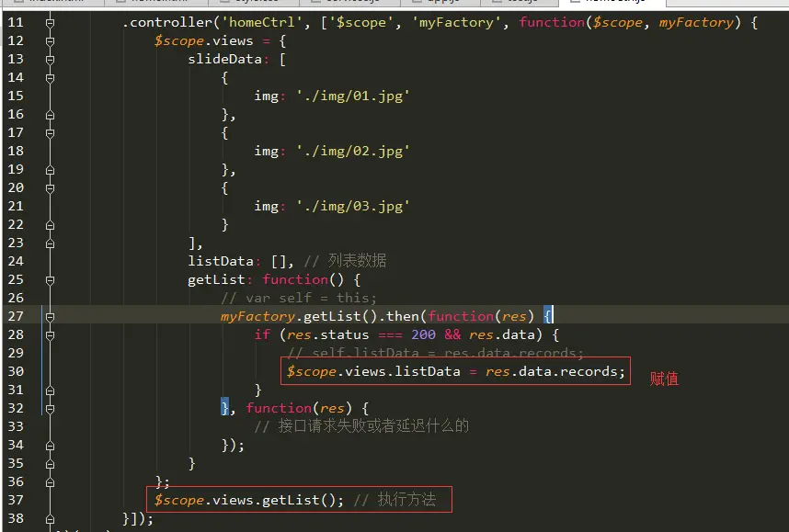789x532 pixels.
Task: Click the commented self.listData line 29
Action: point(435,353)
